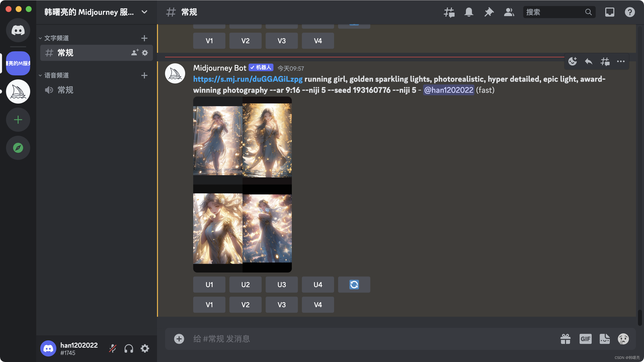Open Midjourney Bot profile avatar
Screen dimensions: 644x362
point(175,73)
